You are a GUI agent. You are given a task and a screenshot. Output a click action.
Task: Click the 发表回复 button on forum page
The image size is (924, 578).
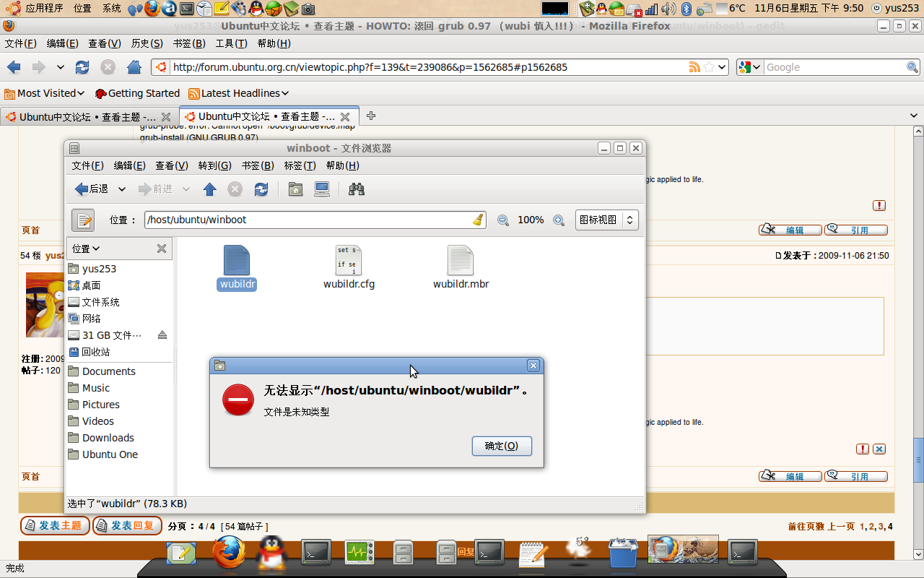point(127,526)
